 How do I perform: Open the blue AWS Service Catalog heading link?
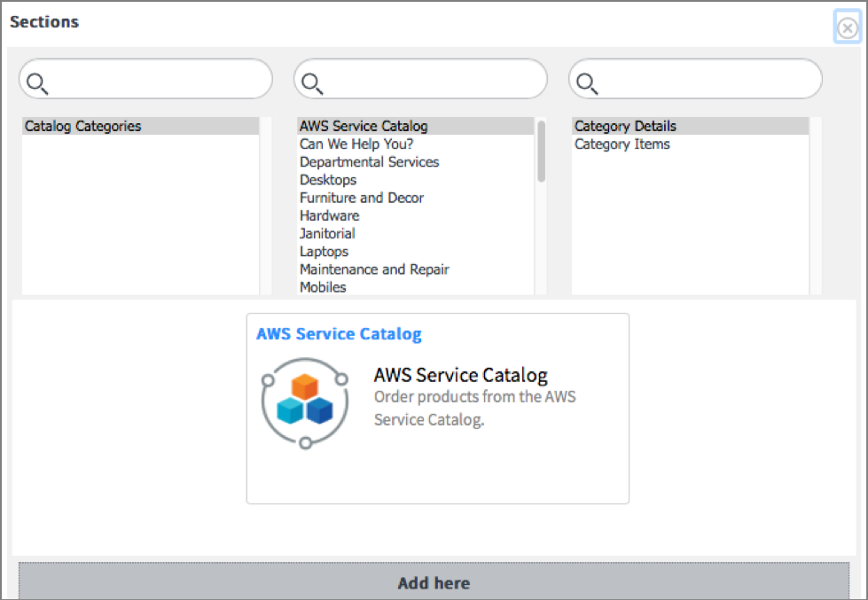[339, 334]
